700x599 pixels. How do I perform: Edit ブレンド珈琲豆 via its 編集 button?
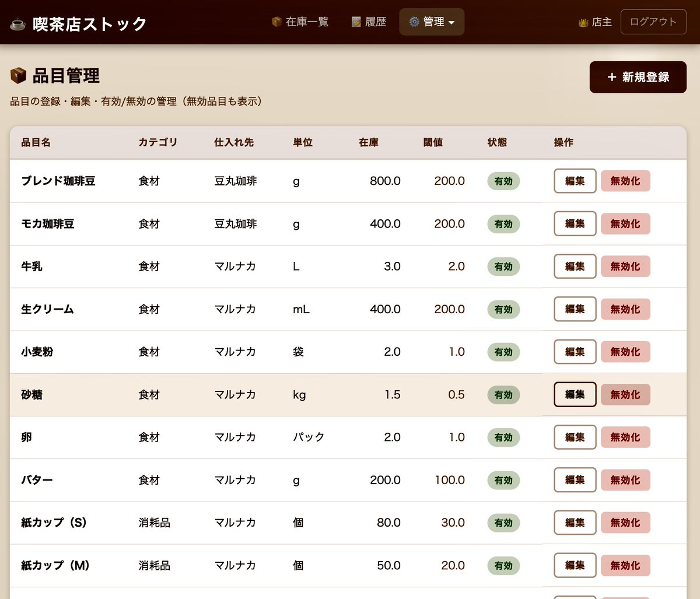[x=575, y=181]
